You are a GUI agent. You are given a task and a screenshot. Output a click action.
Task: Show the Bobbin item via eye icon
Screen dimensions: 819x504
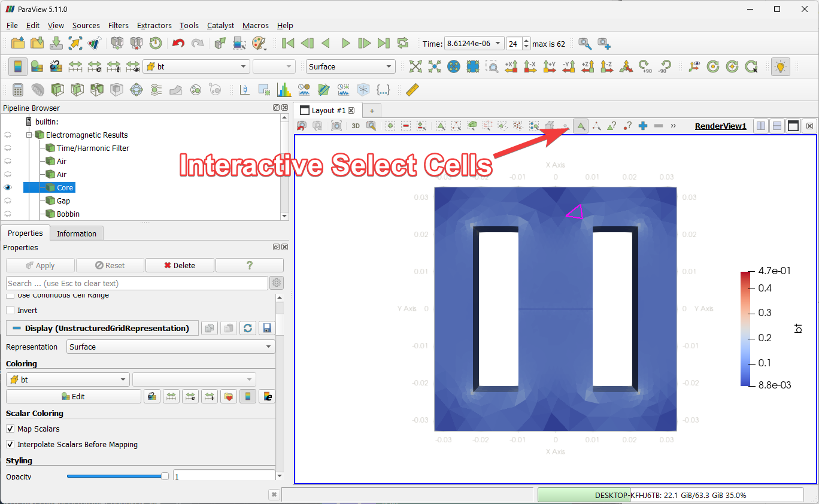(x=8, y=214)
